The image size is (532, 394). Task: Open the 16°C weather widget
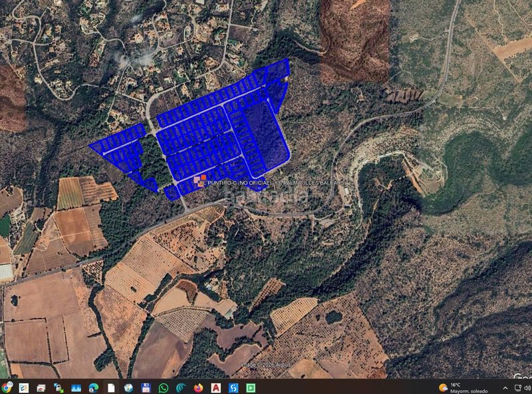tap(463, 387)
